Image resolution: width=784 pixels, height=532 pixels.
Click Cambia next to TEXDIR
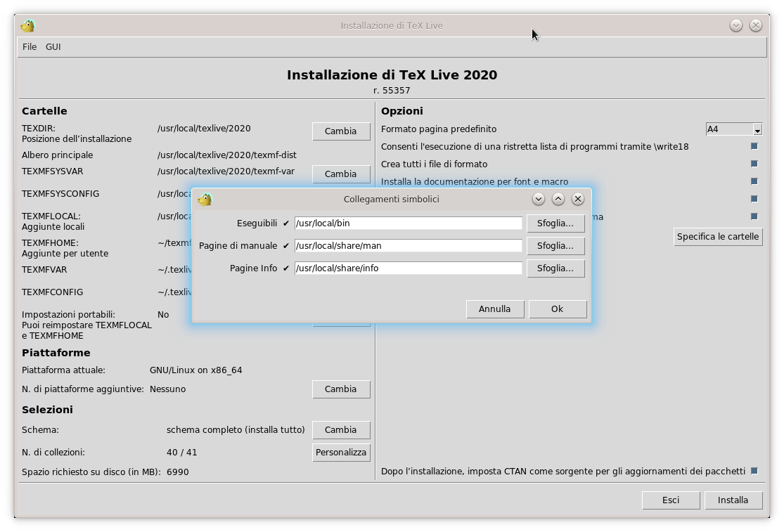[x=341, y=131]
